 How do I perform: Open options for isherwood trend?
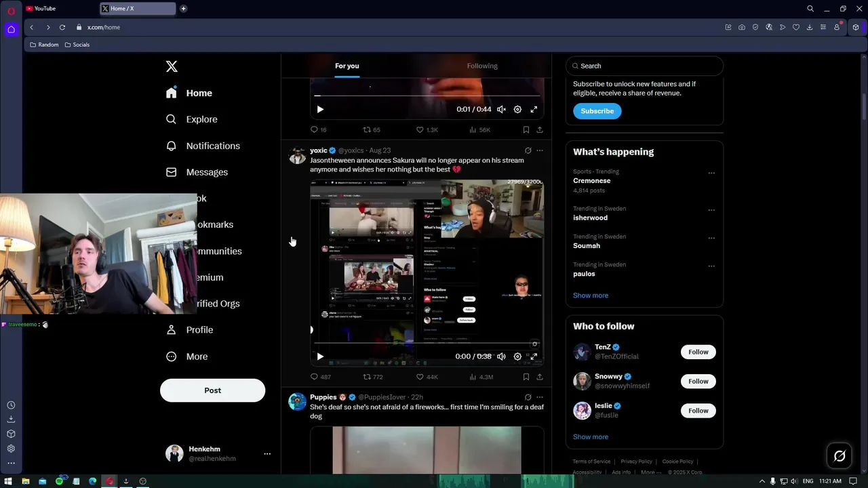711,210
